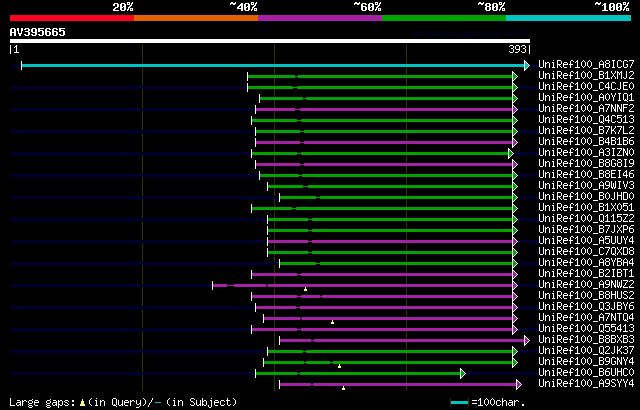Click the yellow query gap marker under B9GNY4

pyautogui.click(x=340, y=366)
